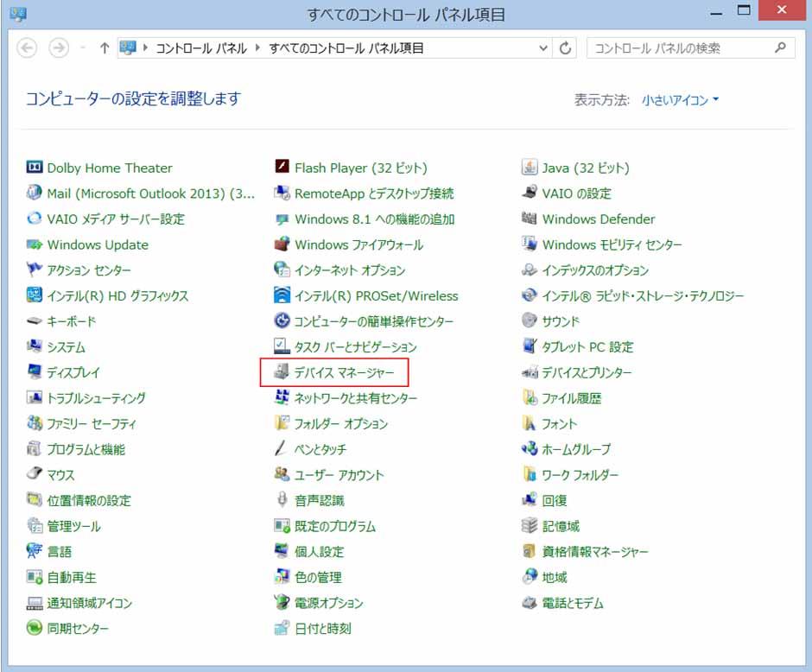Open the タスク バーとナビゲーション link
The image size is (812, 672).
(355, 347)
